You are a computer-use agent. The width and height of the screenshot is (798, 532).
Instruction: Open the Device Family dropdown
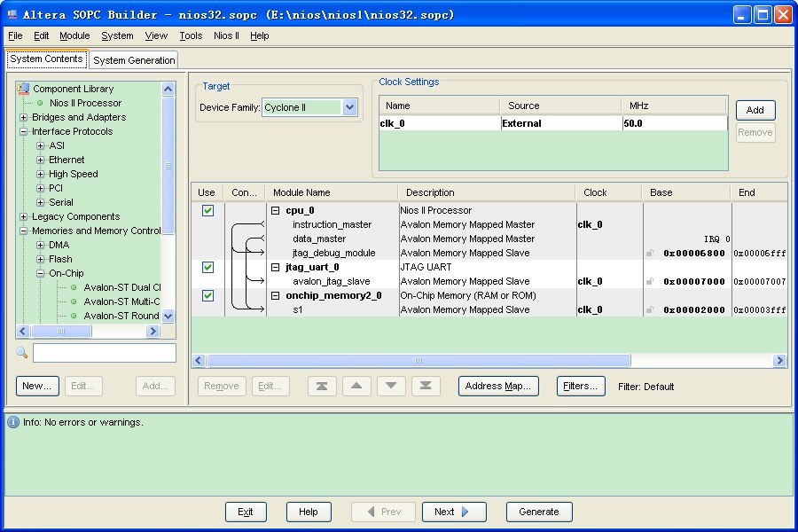349,107
